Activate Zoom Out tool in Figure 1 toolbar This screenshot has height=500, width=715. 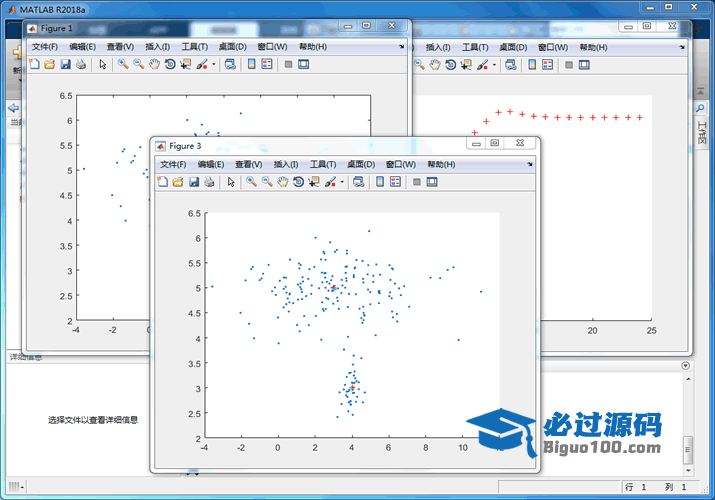coord(138,64)
